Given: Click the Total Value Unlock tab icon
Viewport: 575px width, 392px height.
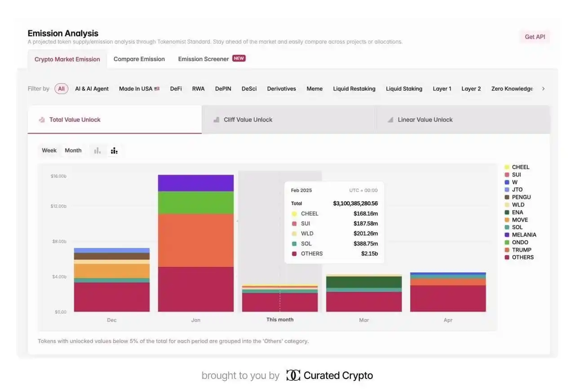Looking at the screenshot, I should coord(42,120).
